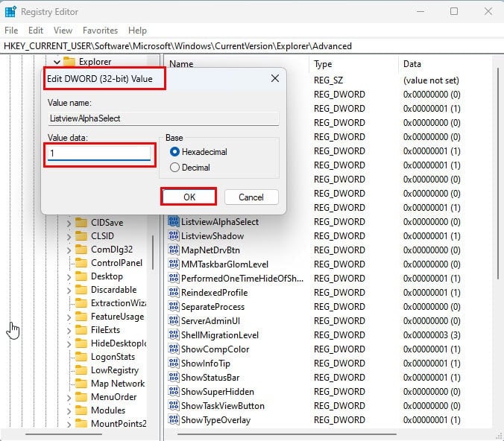This screenshot has width=504, height=441.
Task: Select the Hexadecimal base option
Action: tap(174, 152)
